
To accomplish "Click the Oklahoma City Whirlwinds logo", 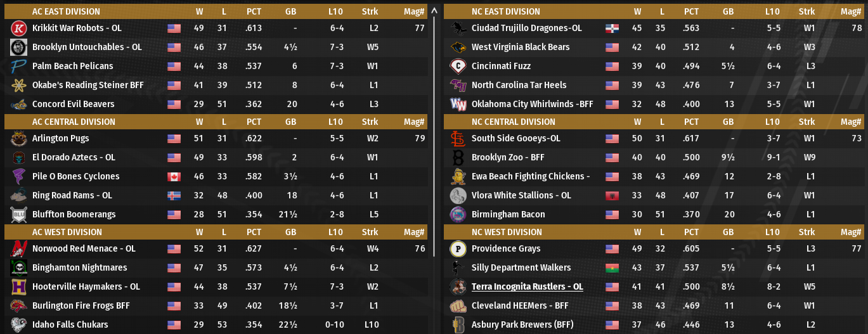I will point(458,105).
